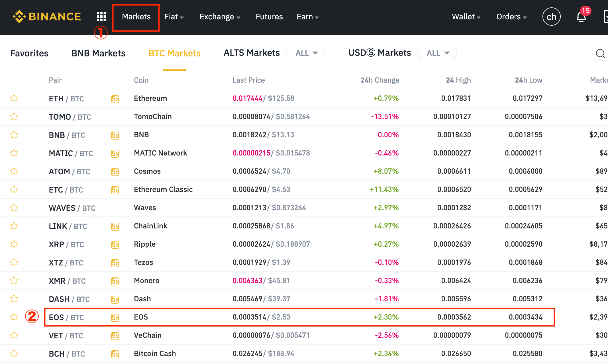This screenshot has height=364, width=608.
Task: Open the 'ch' user profile avatar
Action: 551,17
